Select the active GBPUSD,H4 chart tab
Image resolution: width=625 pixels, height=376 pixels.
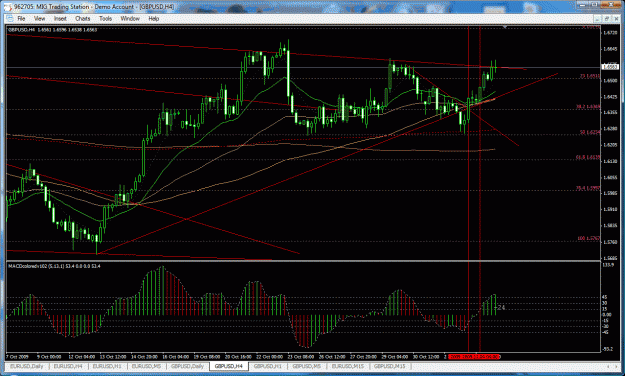click(228, 366)
